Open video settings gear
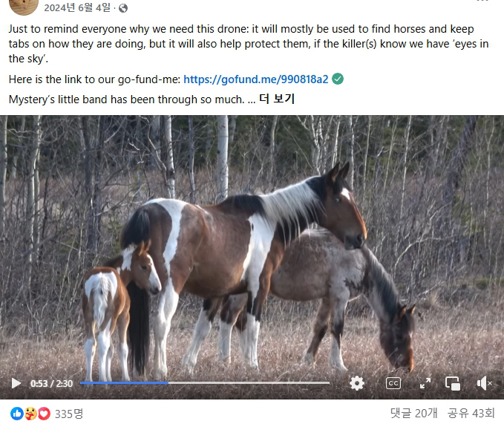504x424 pixels. coord(357,383)
